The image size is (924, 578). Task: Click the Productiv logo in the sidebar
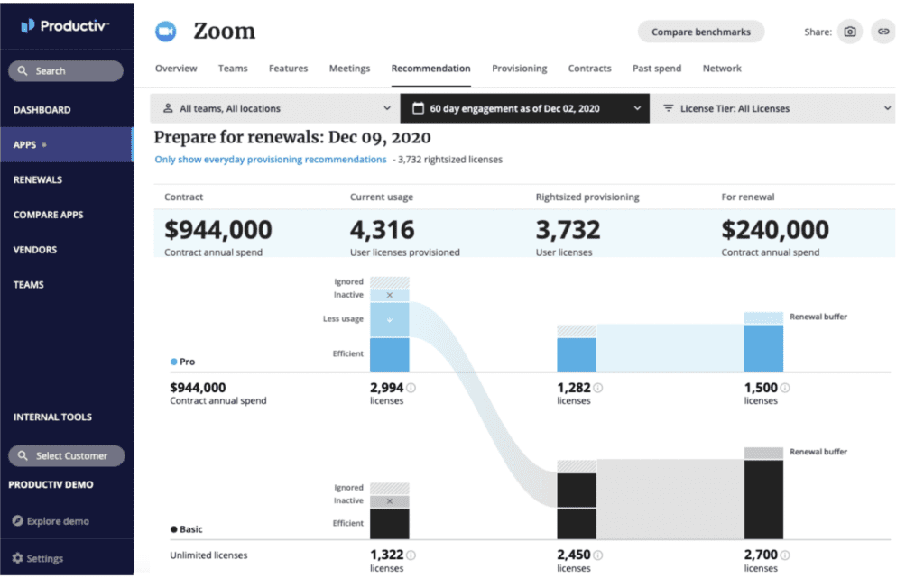[x=65, y=26]
